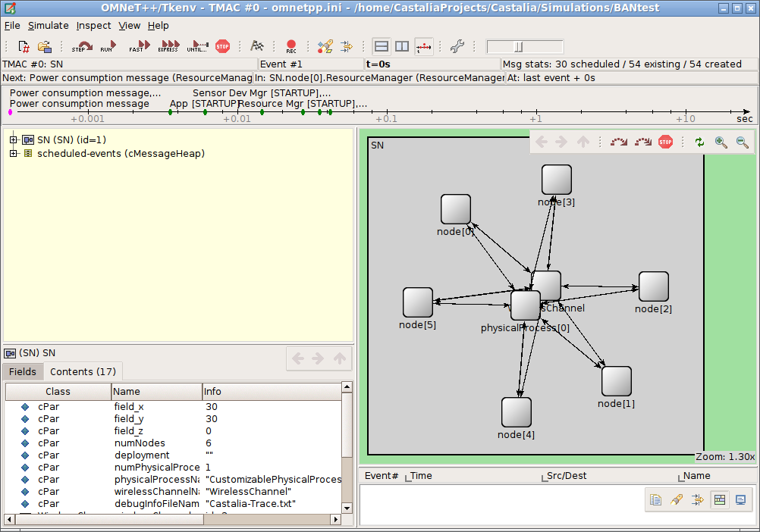Click the finish (checkered flags) icon
The height and width of the screenshot is (532, 760).
click(x=257, y=46)
